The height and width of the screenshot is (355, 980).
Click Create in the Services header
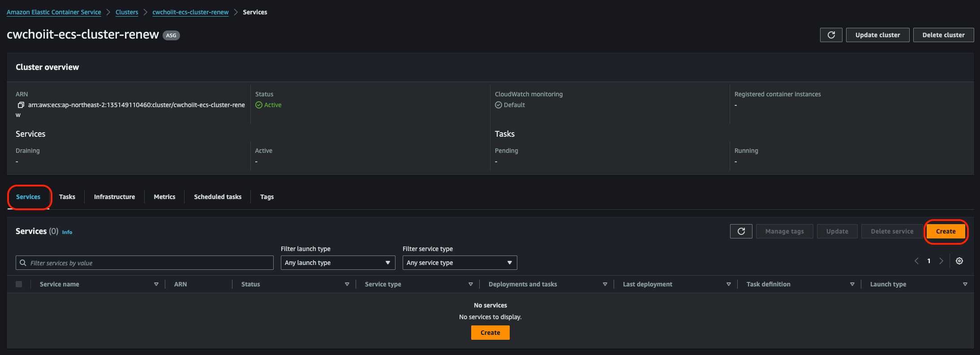946,231
